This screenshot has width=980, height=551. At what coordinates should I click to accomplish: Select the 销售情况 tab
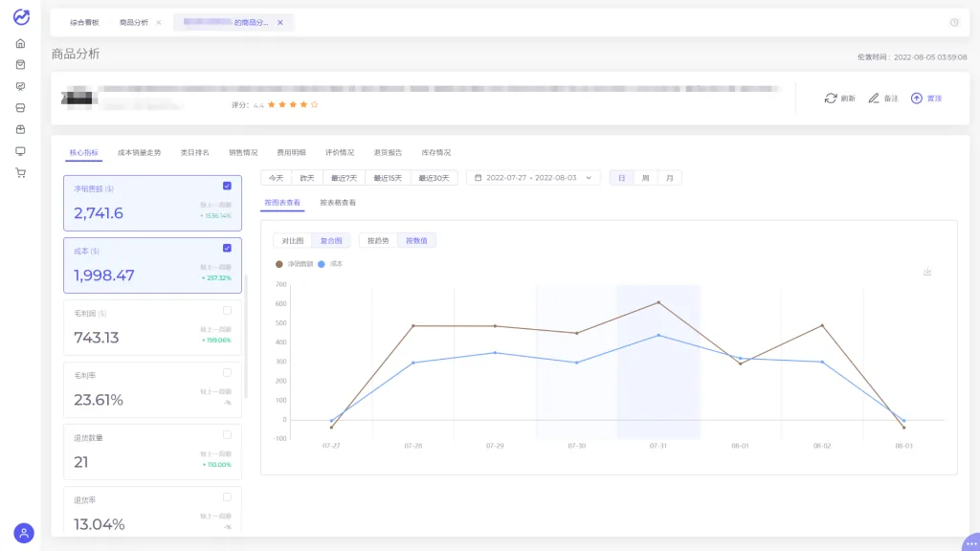pyautogui.click(x=243, y=152)
